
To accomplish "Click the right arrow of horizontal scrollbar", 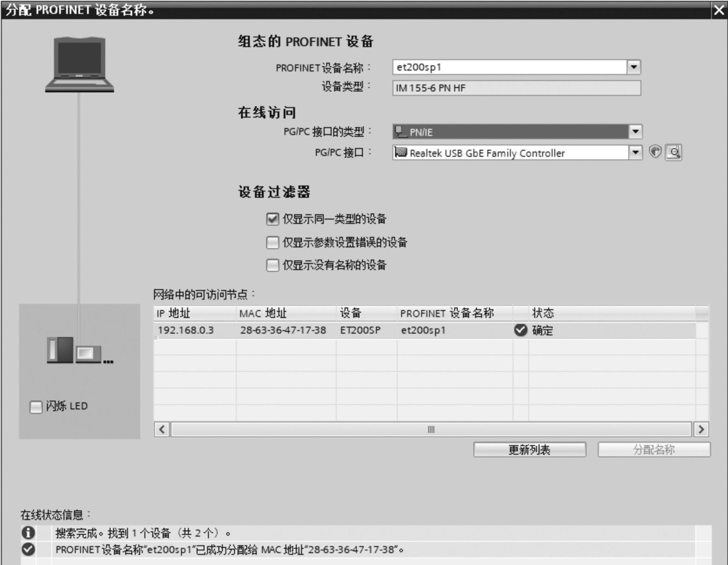I will tap(701, 429).
